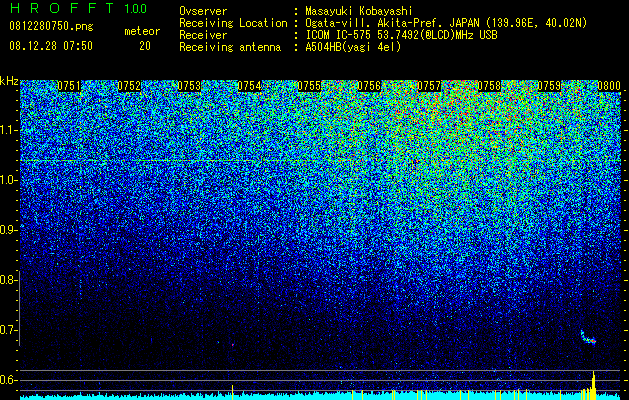629x400 pixels.
Task: Click the 0758 time marker
Action: coord(489,86)
